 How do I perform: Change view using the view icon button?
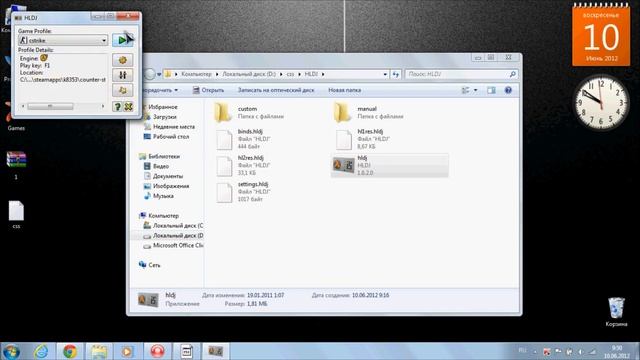(x=465, y=90)
